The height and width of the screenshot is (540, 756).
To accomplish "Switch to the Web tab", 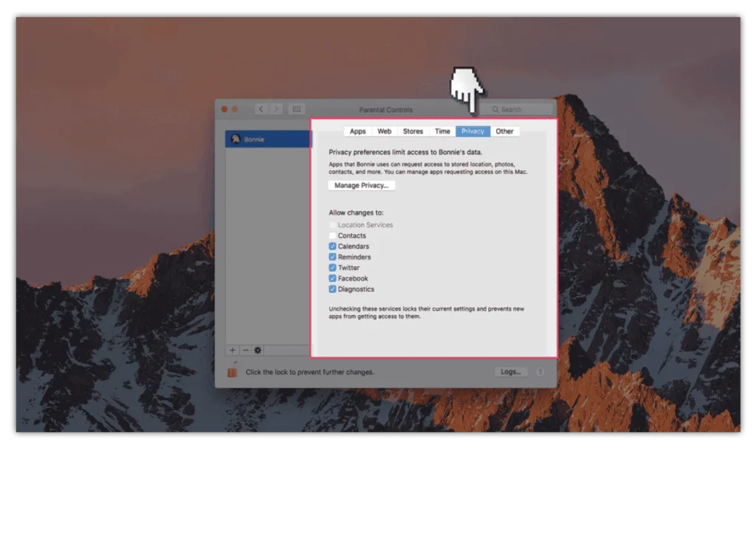I will pos(384,131).
